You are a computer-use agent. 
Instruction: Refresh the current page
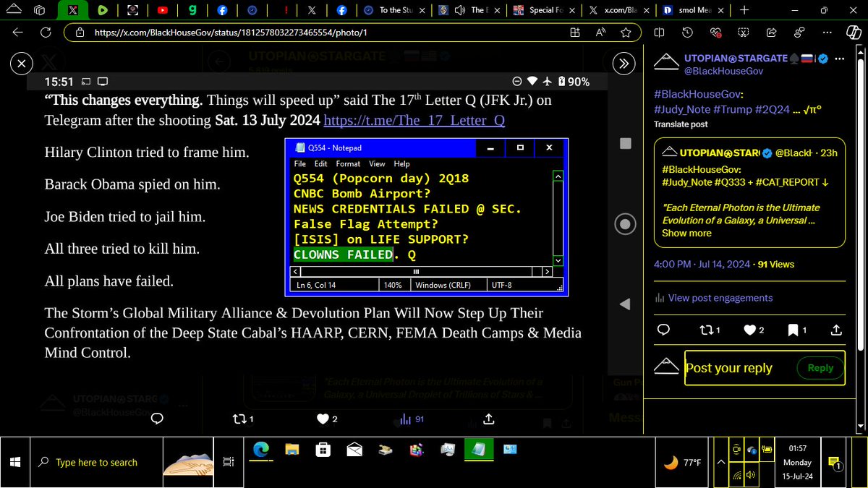pos(46,33)
